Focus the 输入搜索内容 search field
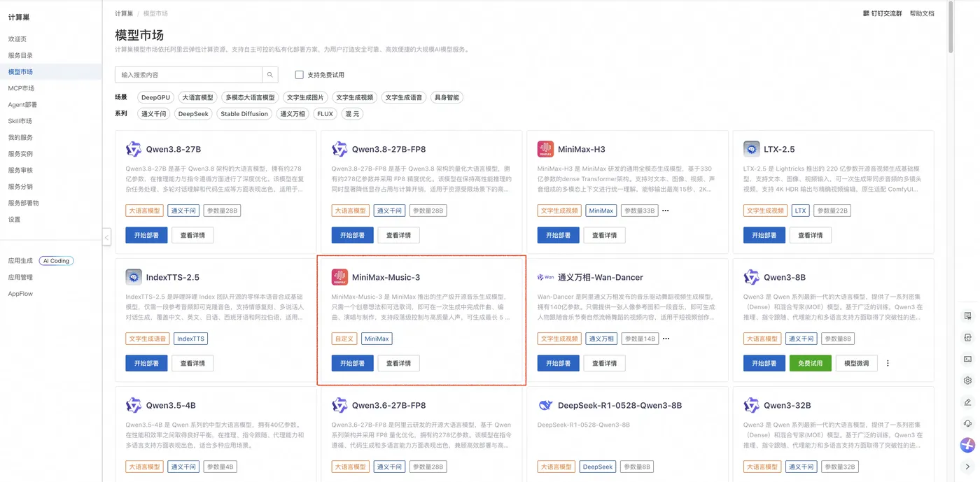The image size is (980, 482). (188, 75)
